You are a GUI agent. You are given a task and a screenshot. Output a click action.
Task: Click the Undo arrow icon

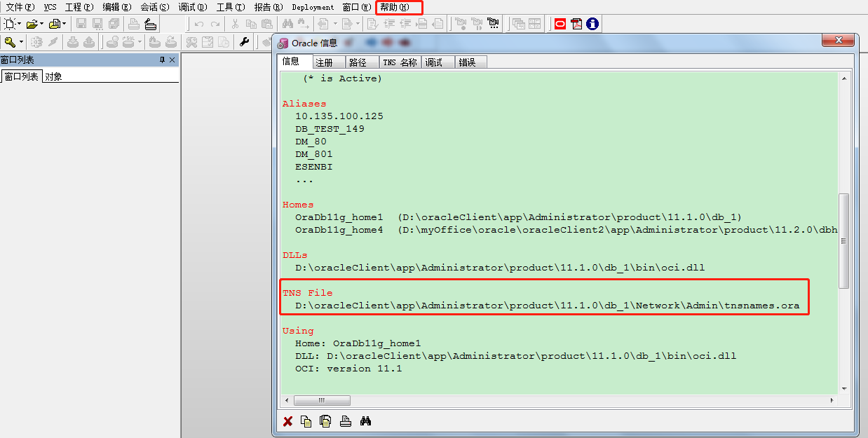point(199,24)
